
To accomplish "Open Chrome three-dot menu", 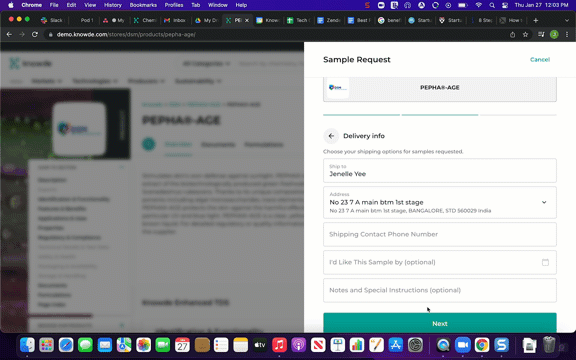I will click(x=567, y=35).
